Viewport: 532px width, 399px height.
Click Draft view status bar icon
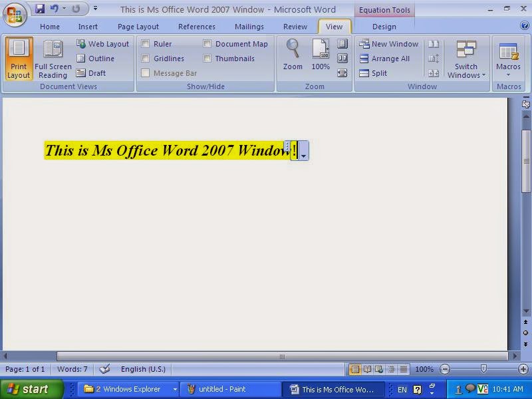click(404, 369)
